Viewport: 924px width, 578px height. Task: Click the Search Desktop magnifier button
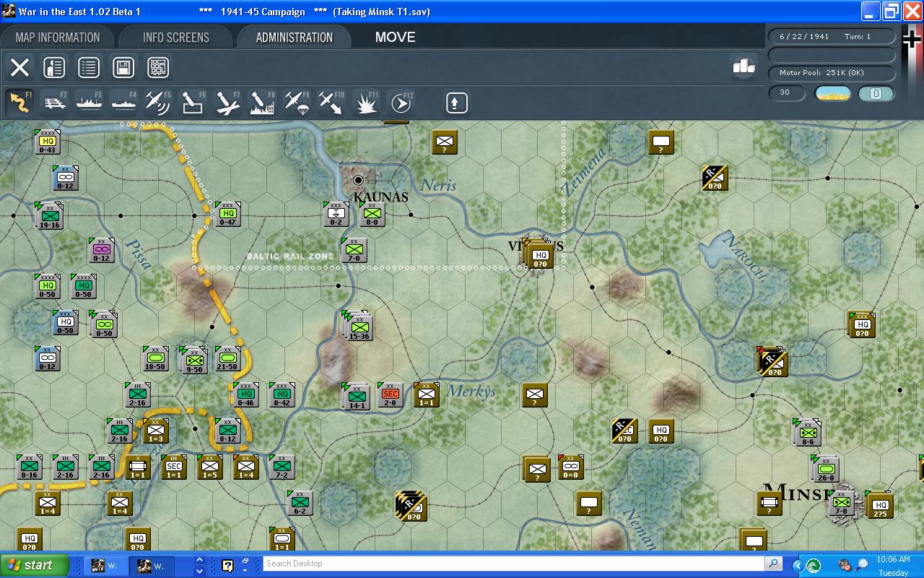point(773,564)
